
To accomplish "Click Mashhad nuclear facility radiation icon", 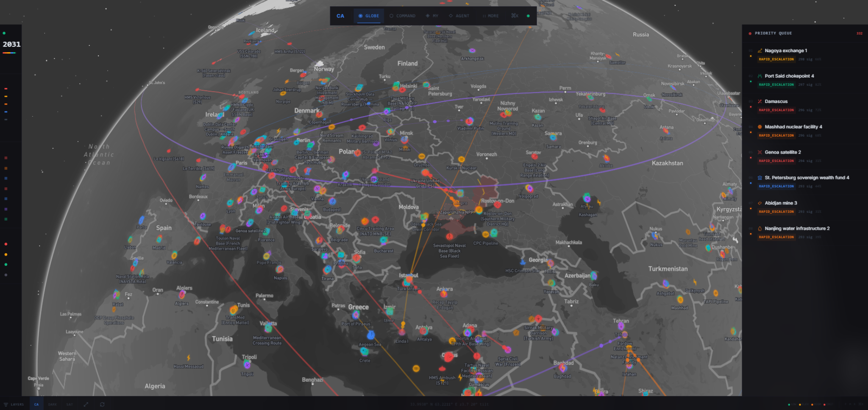I will 760,127.
